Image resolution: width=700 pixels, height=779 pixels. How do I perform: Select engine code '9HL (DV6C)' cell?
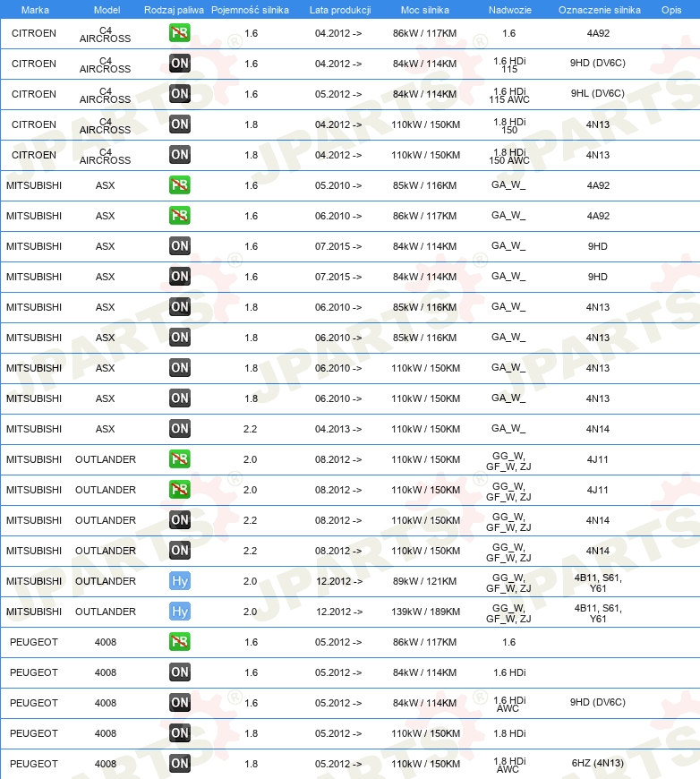point(598,93)
